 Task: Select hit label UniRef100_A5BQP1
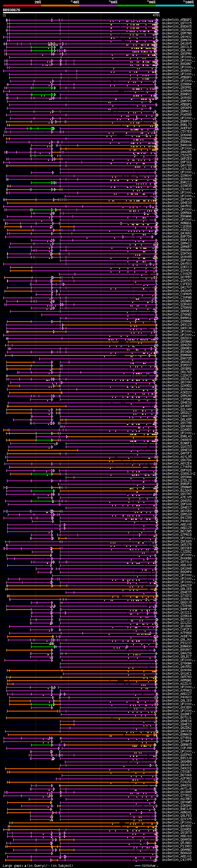(177, 104)
